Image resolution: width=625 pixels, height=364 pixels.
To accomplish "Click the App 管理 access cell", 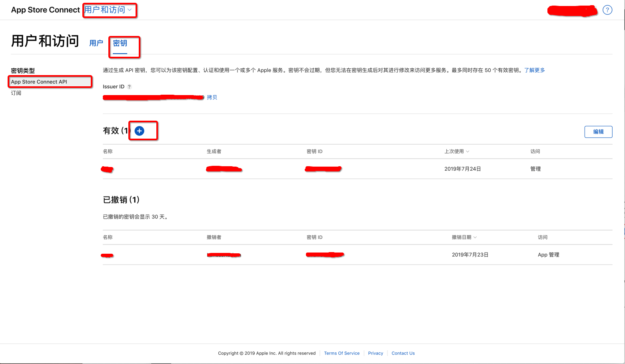I will [549, 255].
